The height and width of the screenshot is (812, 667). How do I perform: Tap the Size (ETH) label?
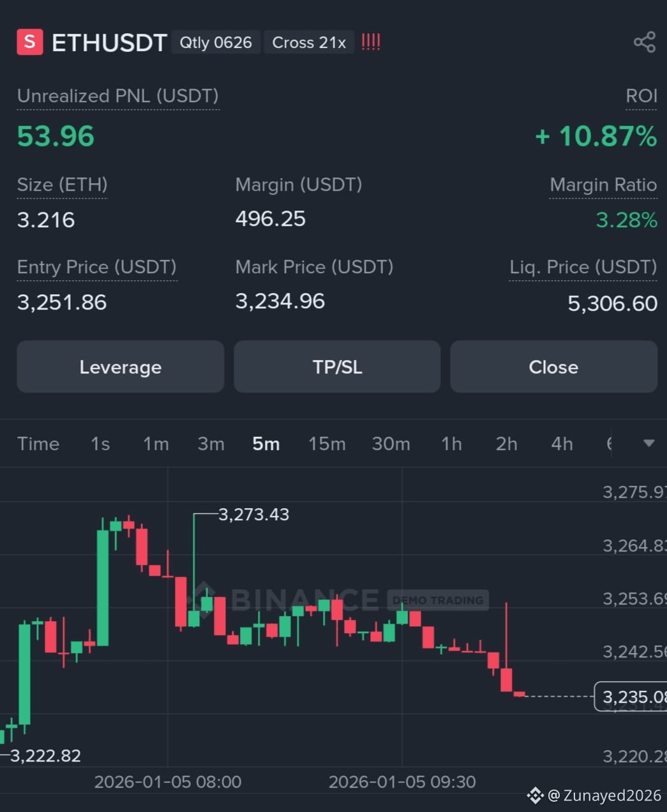point(62,184)
